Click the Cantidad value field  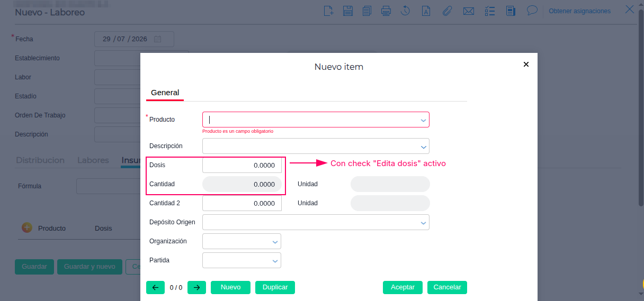click(x=242, y=184)
